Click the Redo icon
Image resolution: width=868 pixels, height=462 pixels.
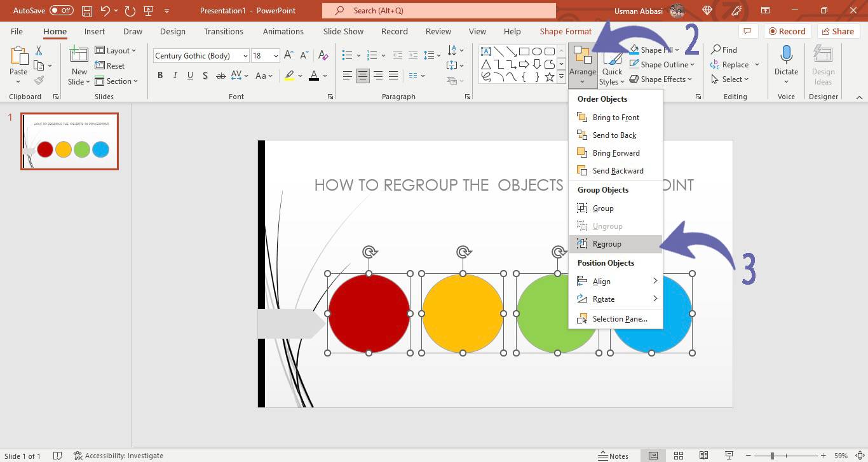pos(130,11)
